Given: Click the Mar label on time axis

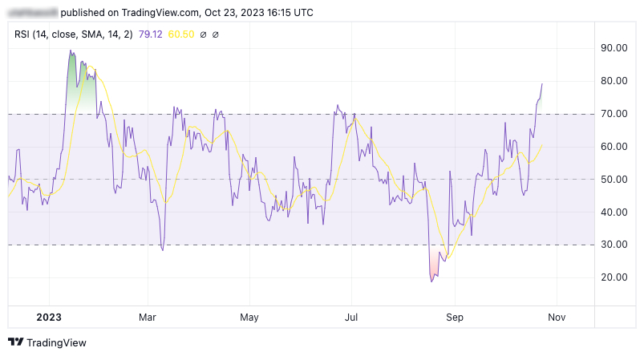Looking at the screenshot, I should [x=148, y=318].
